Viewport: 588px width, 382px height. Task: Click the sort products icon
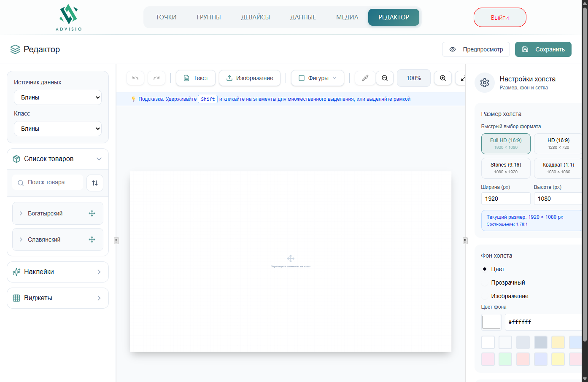95,183
